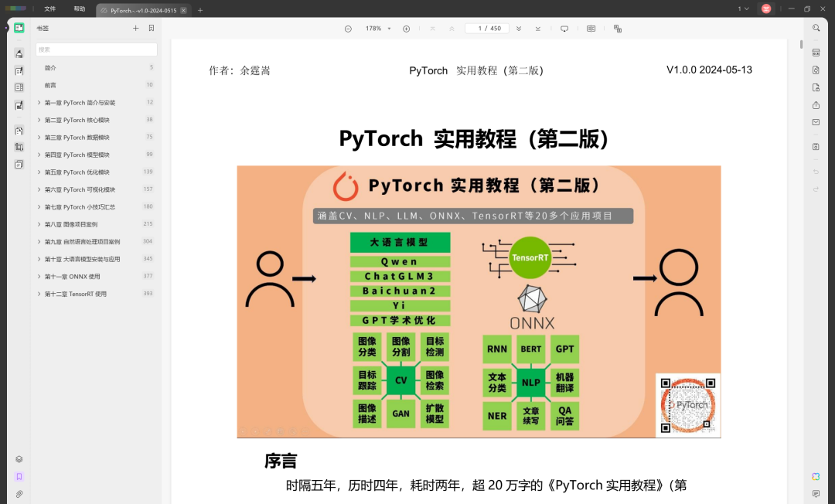Send the file by email icon
Screen dimensions: 835x504
[816, 122]
